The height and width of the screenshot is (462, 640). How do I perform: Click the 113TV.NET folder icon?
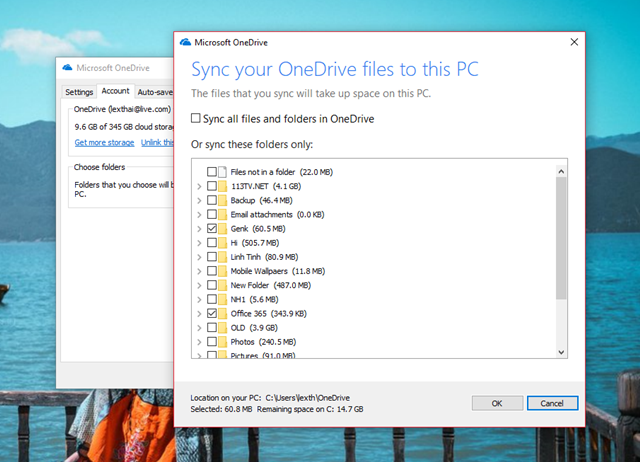tap(222, 186)
